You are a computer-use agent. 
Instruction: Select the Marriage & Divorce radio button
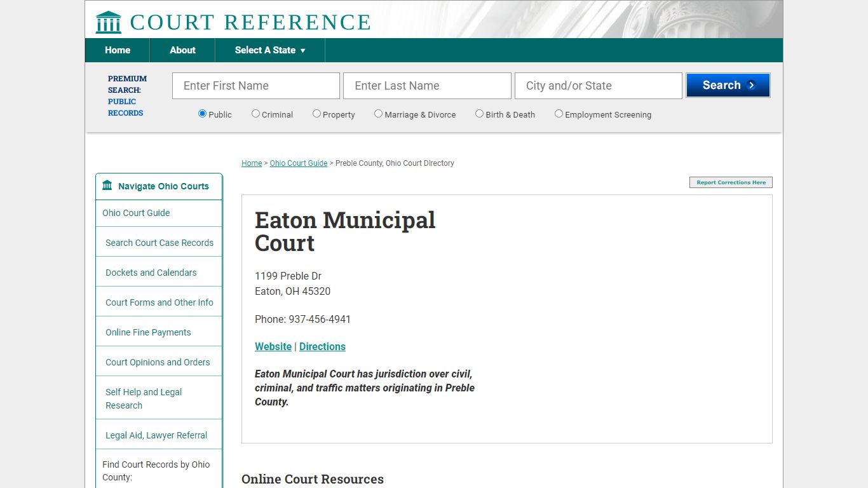point(378,114)
